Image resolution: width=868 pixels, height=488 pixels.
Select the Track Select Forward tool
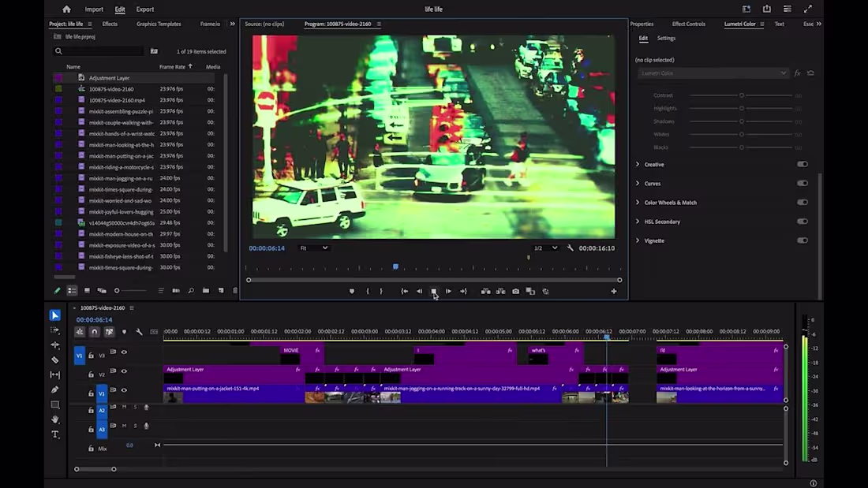point(55,330)
